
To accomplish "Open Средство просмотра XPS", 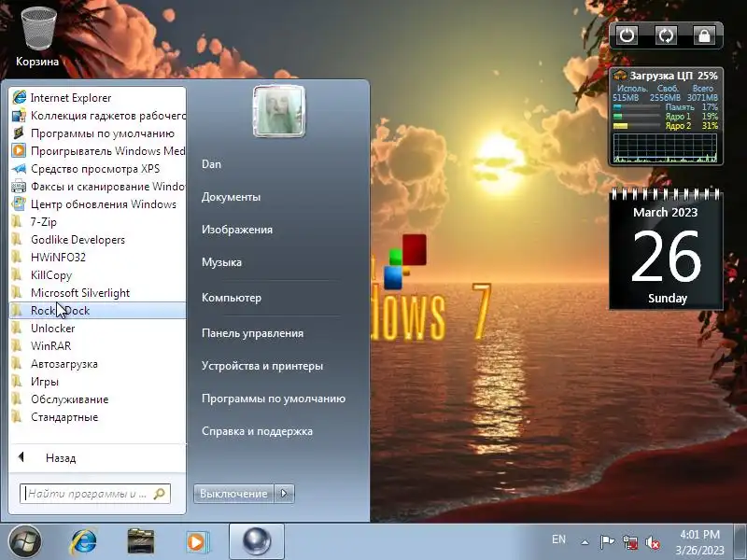I will [x=97, y=169].
